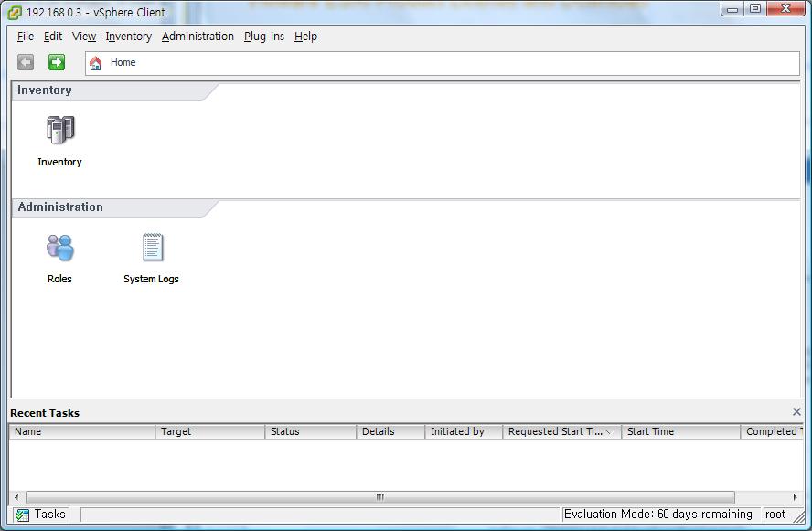Image resolution: width=812 pixels, height=531 pixels.
Task: Click the Tasks button in status bar
Action: (41, 515)
